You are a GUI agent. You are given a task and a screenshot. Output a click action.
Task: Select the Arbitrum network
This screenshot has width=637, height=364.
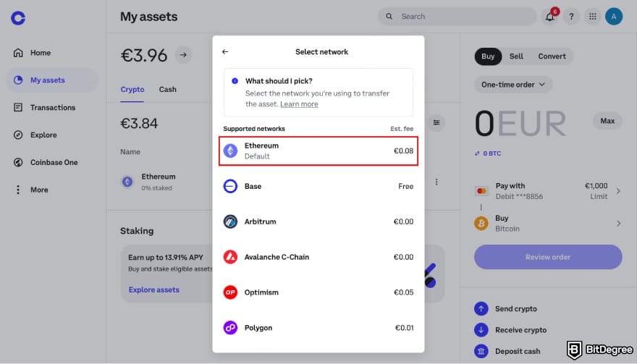coord(318,221)
